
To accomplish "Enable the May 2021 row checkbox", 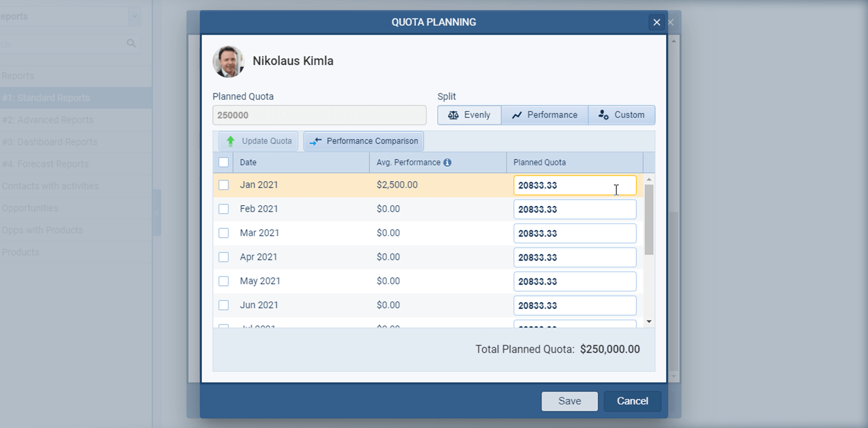I will pos(224,281).
